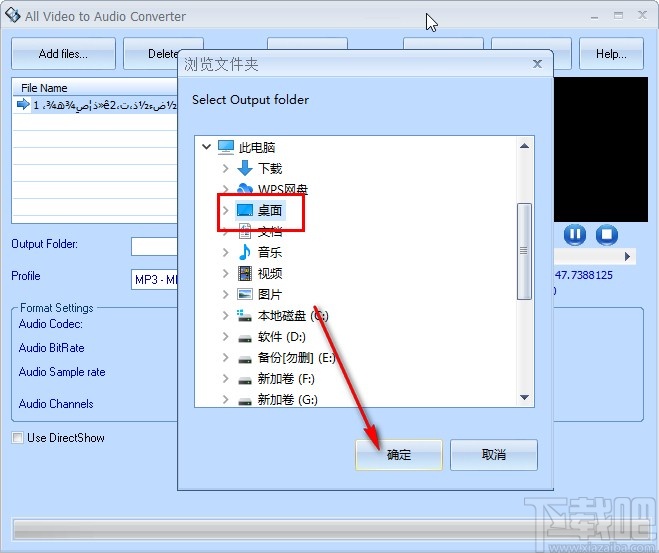The image size is (659, 553).
Task: Click the 软件 (D:) drive icon
Action: point(245,338)
